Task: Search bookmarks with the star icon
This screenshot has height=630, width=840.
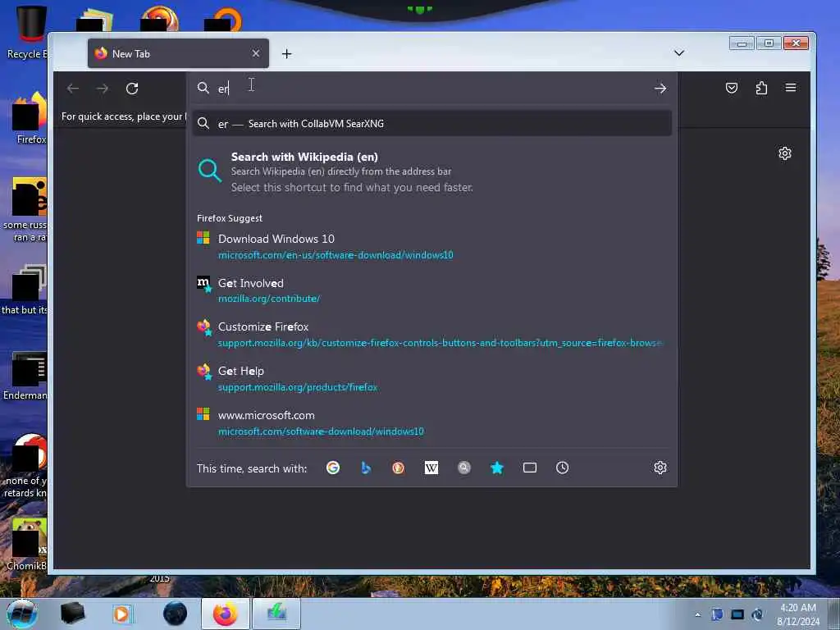Action: pyautogui.click(x=496, y=468)
